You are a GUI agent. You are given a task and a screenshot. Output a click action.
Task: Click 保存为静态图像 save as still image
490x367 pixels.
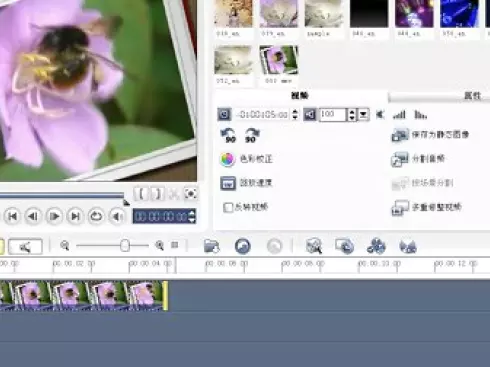[x=430, y=135]
